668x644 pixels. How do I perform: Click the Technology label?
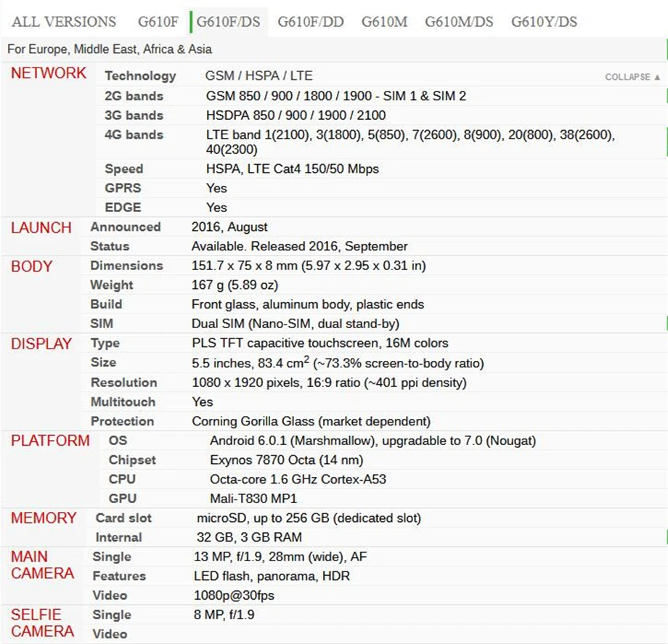(141, 76)
